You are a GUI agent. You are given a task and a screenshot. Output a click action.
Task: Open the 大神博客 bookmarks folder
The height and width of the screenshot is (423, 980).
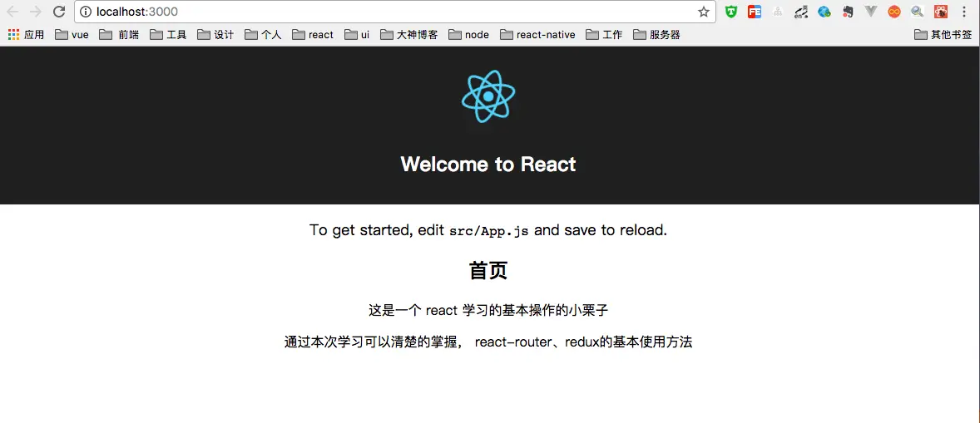pos(409,35)
